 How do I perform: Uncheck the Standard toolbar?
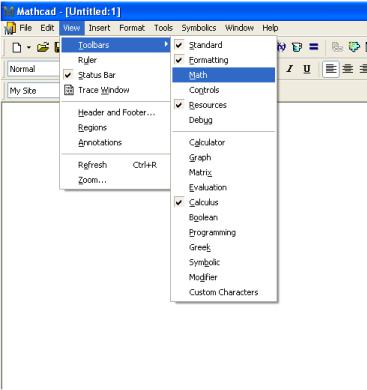tap(224, 45)
